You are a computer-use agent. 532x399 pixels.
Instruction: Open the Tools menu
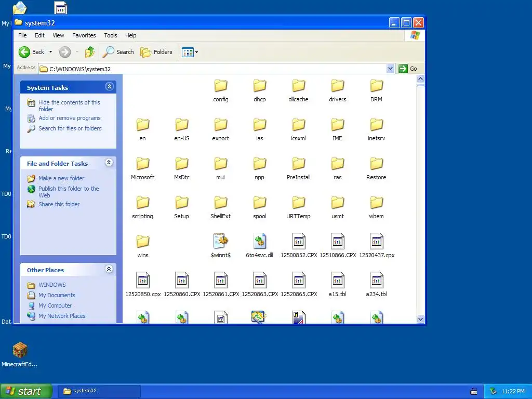111,35
